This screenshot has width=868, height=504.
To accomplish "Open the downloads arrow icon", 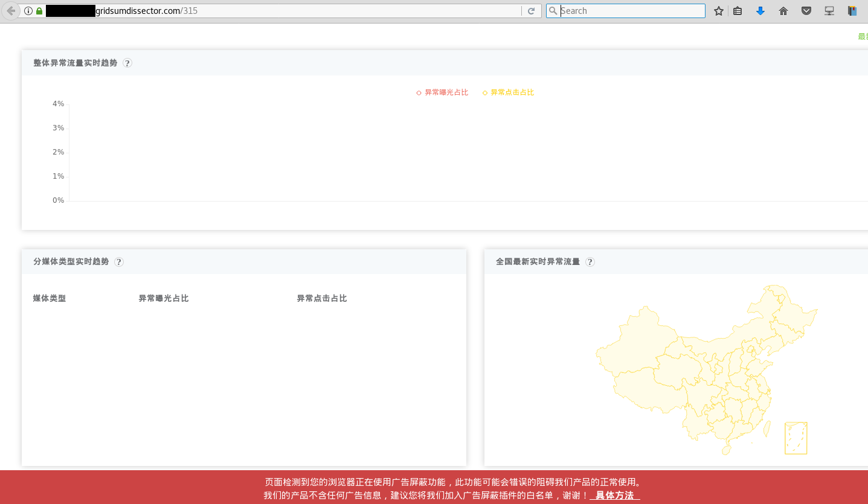I will click(760, 11).
